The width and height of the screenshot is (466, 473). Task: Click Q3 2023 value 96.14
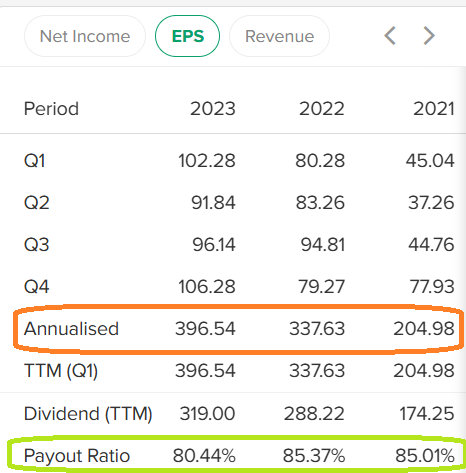(x=214, y=245)
